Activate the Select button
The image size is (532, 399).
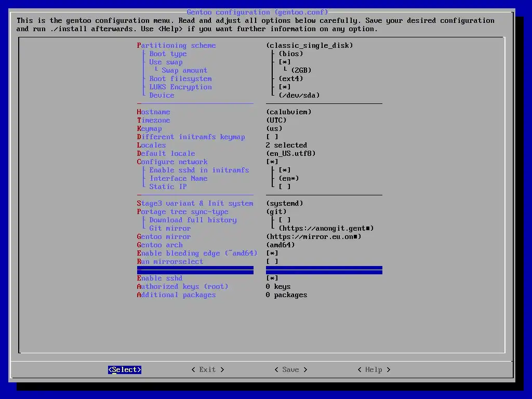(125, 369)
